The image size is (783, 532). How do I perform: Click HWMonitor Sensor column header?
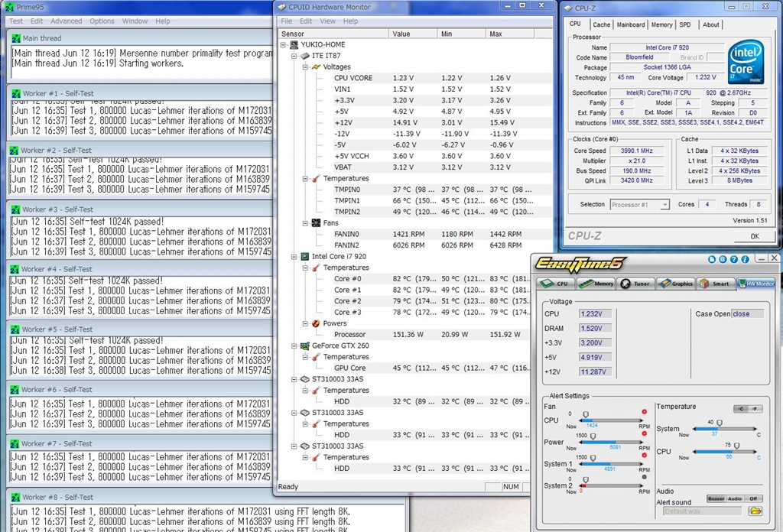(x=333, y=34)
